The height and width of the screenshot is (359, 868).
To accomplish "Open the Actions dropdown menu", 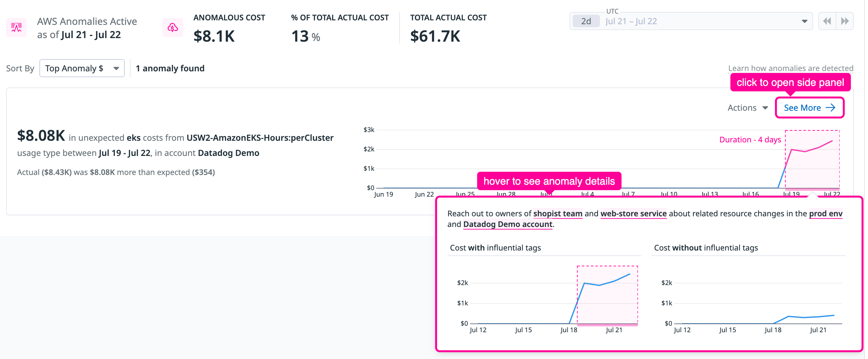I will [748, 108].
